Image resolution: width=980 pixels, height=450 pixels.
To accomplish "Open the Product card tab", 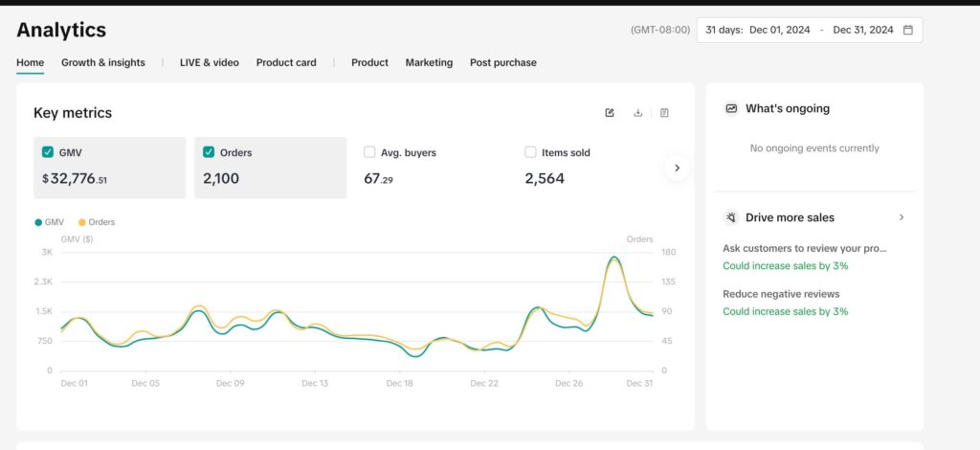I will point(286,62).
